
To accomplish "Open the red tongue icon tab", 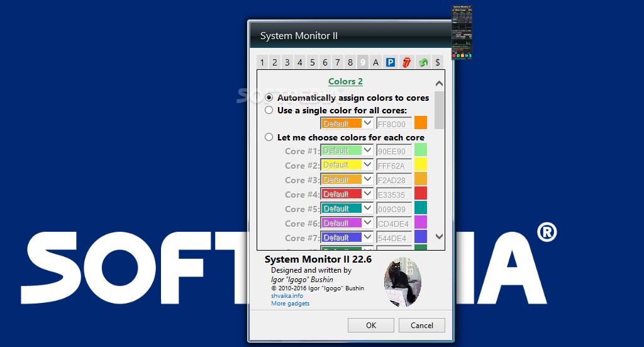I will click(x=407, y=62).
